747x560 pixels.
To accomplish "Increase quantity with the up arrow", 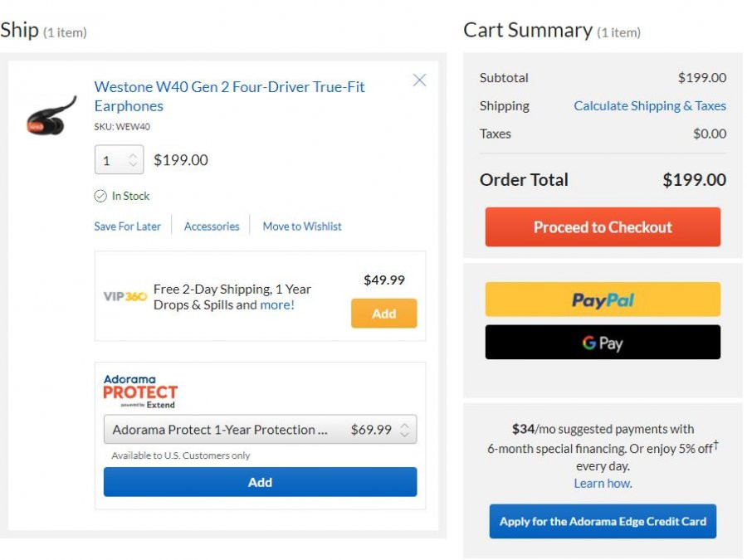I will (133, 156).
